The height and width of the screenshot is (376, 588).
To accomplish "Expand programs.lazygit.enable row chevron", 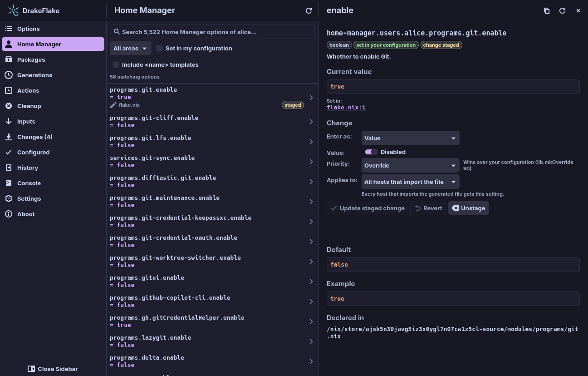I will click(x=311, y=341).
